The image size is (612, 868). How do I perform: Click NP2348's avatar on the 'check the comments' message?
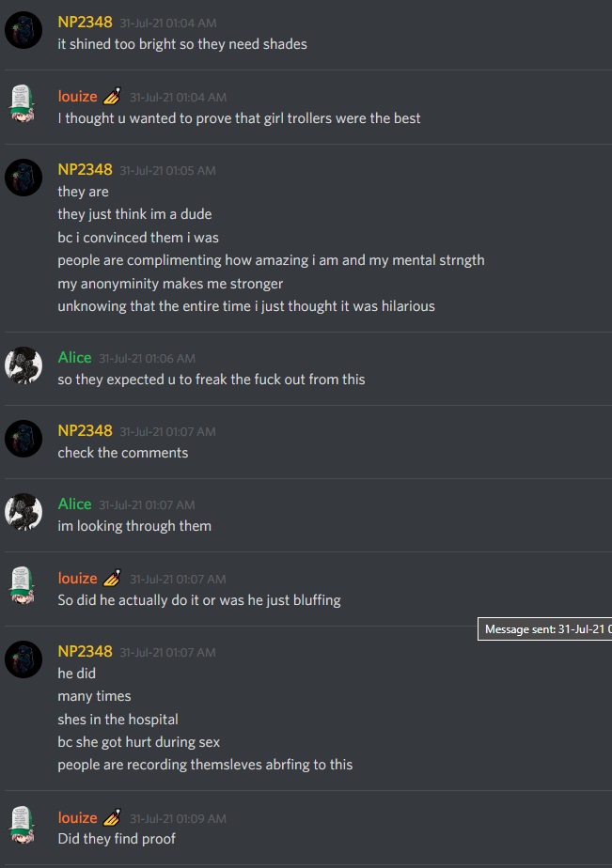[24, 439]
